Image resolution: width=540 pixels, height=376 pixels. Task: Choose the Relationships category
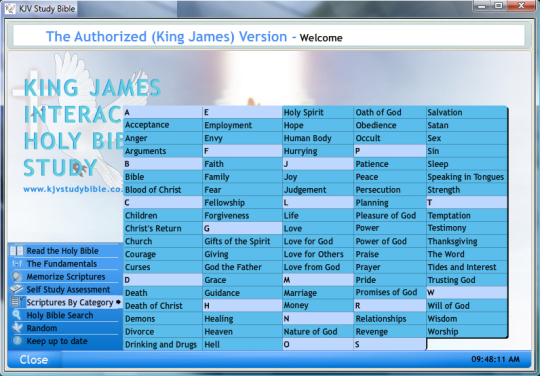point(390,319)
